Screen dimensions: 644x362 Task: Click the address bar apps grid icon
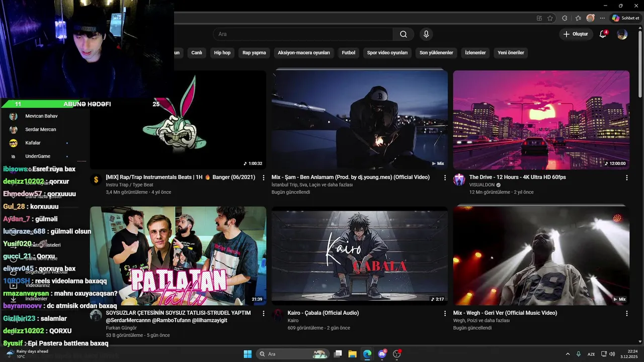pos(539,18)
